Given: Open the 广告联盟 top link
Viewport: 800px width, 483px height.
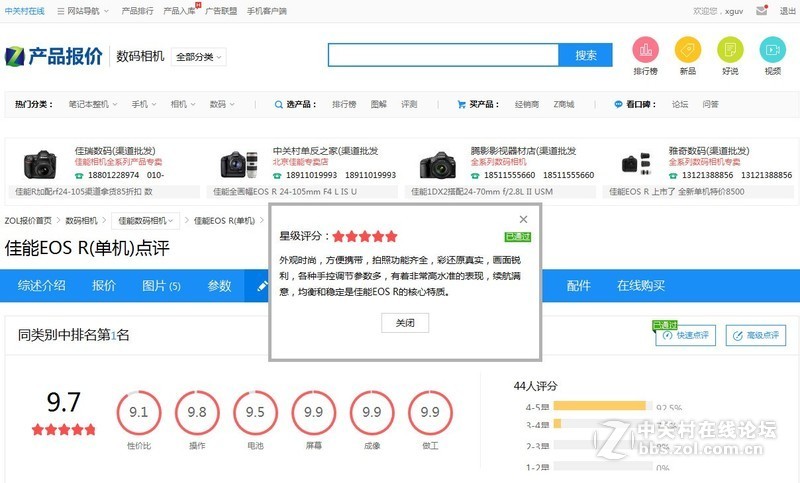Looking at the screenshot, I should (221, 11).
